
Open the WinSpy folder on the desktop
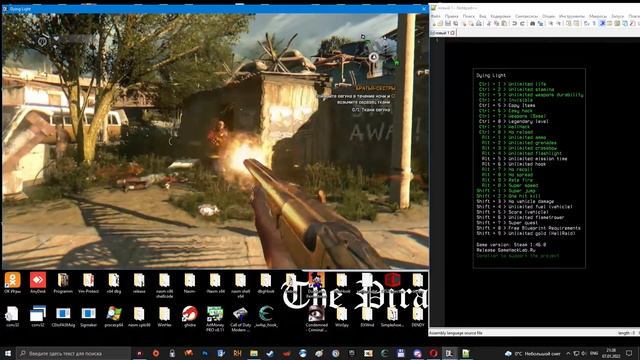tap(342, 317)
